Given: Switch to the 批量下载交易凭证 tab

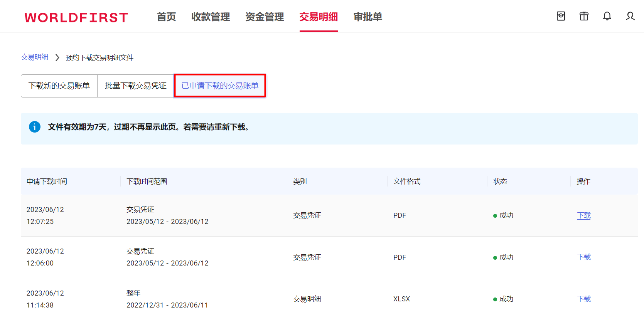Looking at the screenshot, I should 135,86.
